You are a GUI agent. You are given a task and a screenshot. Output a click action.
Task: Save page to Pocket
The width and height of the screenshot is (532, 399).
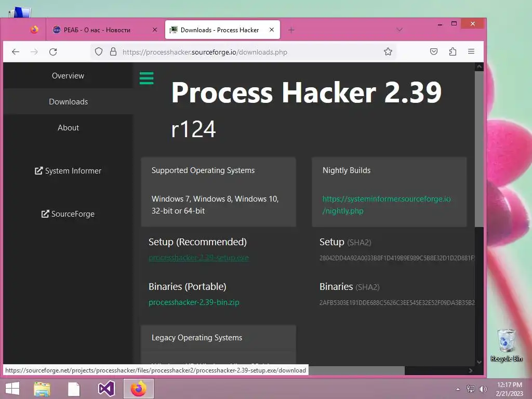coord(434,51)
